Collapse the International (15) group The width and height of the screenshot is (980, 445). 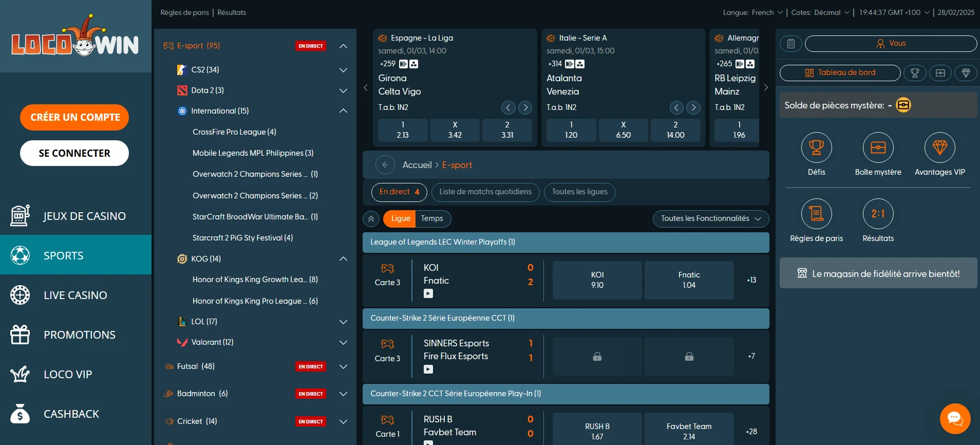(x=344, y=111)
